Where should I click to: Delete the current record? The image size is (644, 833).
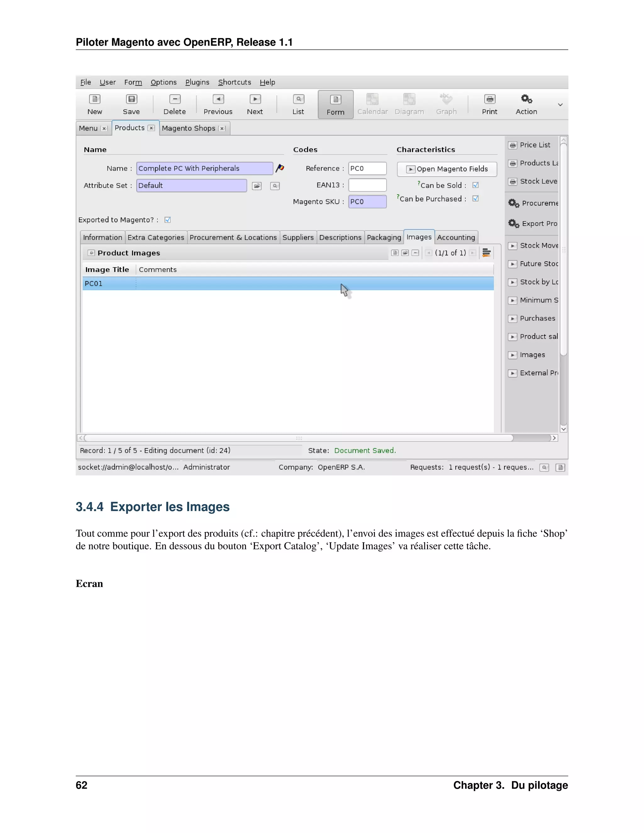click(x=174, y=104)
